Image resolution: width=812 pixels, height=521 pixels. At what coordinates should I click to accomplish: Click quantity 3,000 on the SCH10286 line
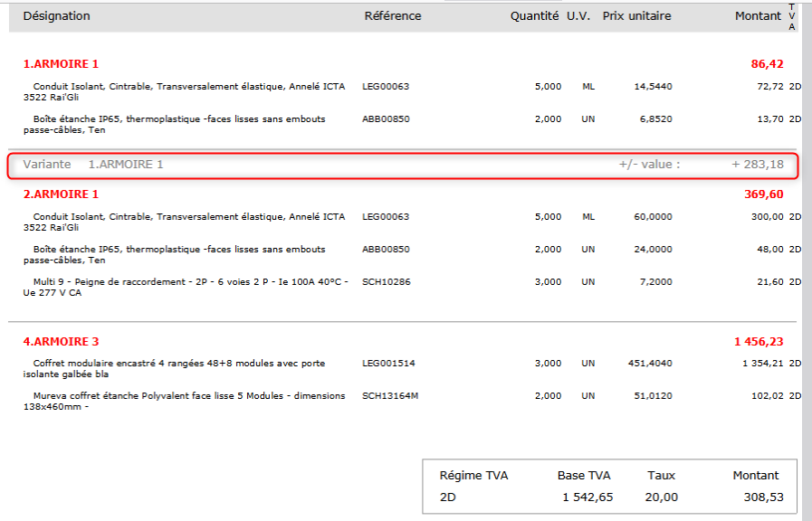click(548, 282)
